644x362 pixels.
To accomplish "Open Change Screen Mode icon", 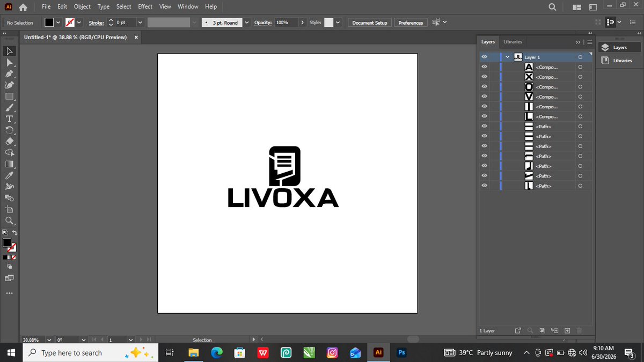I will [9, 278].
